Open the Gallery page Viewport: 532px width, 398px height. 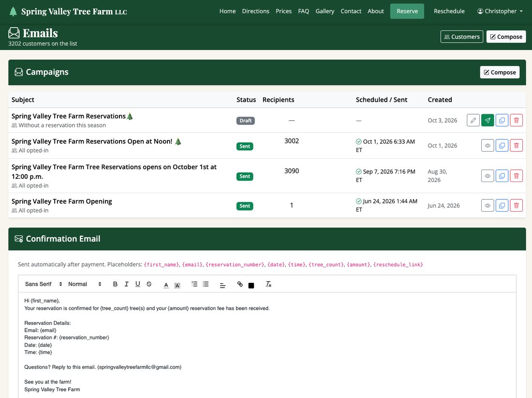325,11
